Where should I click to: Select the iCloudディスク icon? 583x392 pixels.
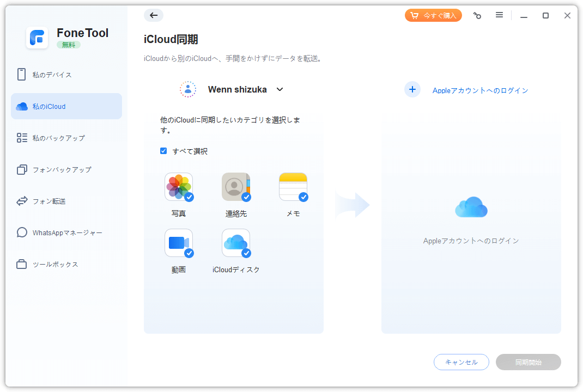236,243
